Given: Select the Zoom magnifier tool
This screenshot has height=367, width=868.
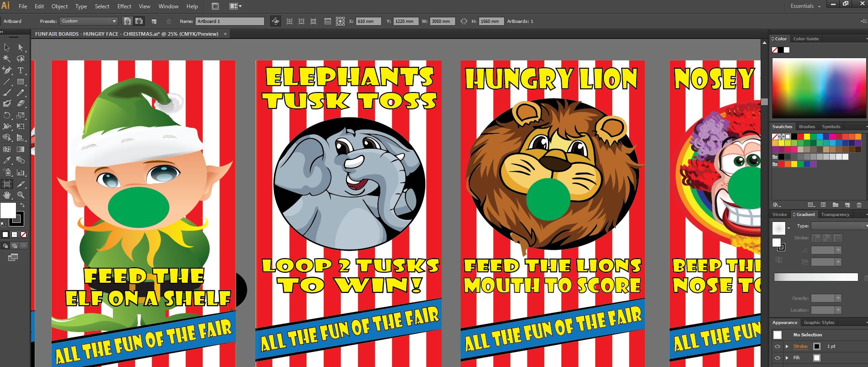Looking at the screenshot, I should click(x=21, y=195).
